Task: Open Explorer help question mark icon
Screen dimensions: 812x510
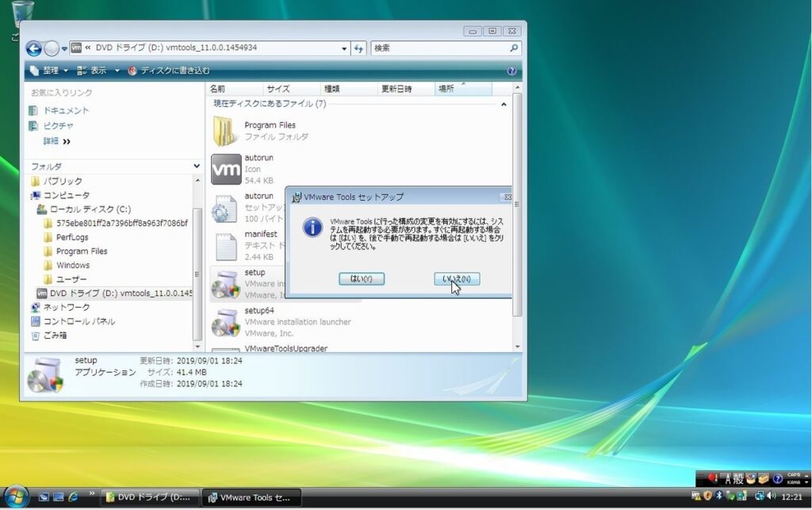Action: 511,71
